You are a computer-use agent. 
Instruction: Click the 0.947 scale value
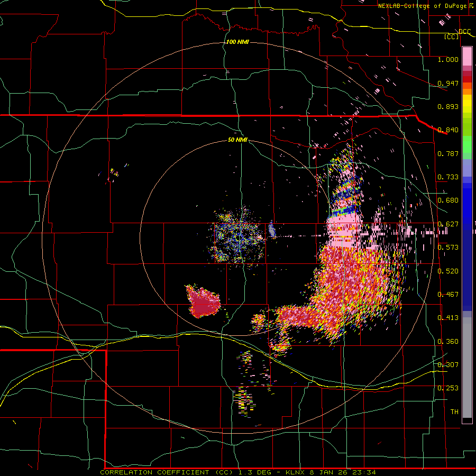448,83
